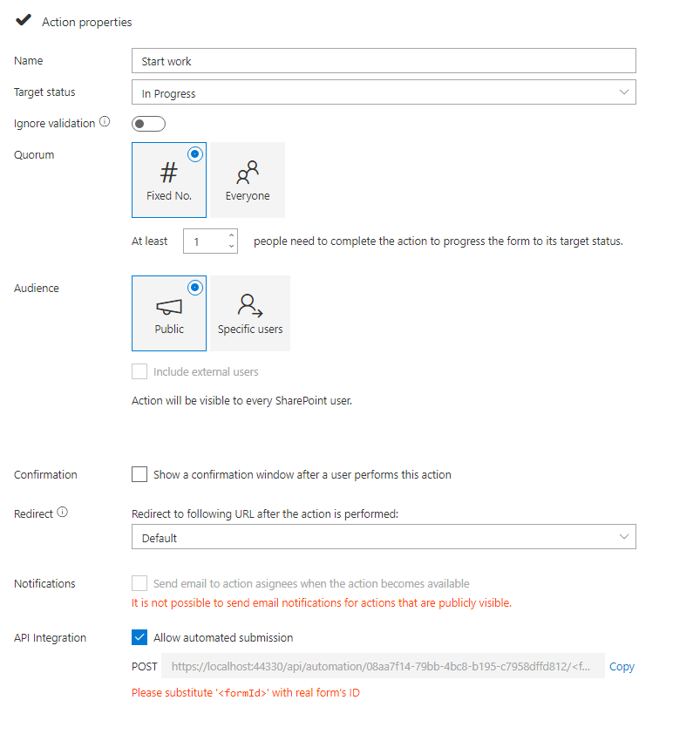Choose the Specific users audience icon
700x741 pixels.
click(250, 305)
